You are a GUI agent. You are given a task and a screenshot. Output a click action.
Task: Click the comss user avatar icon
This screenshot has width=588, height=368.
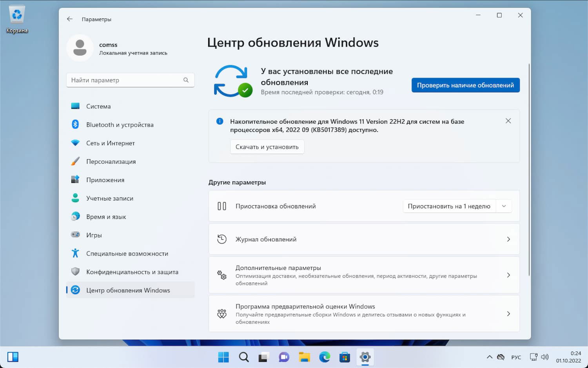(x=80, y=48)
